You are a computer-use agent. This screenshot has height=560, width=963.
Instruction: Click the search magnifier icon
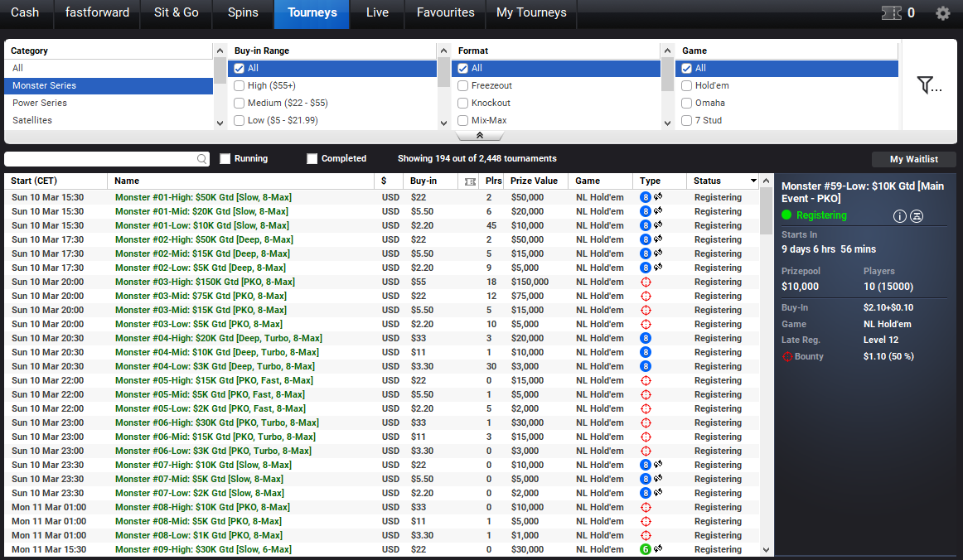coord(202,159)
